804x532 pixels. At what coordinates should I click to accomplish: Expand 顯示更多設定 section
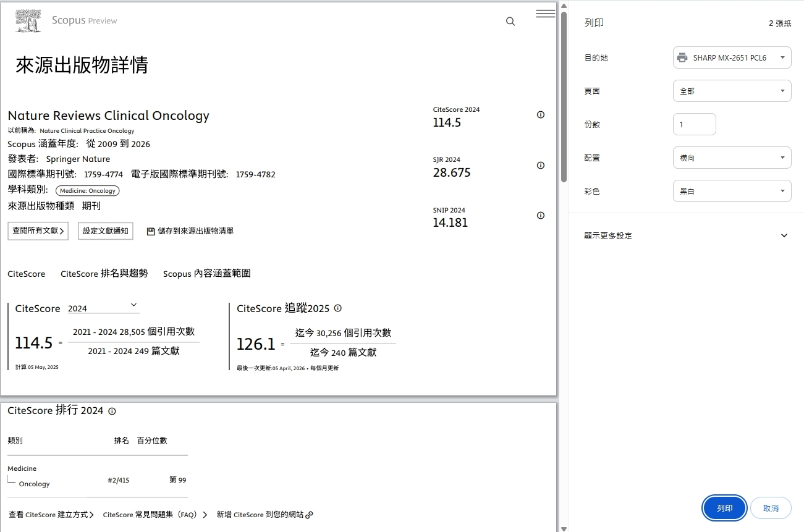(687, 235)
